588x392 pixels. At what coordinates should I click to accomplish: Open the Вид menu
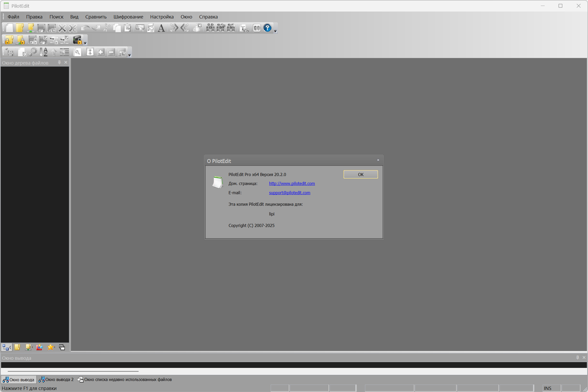coord(74,17)
